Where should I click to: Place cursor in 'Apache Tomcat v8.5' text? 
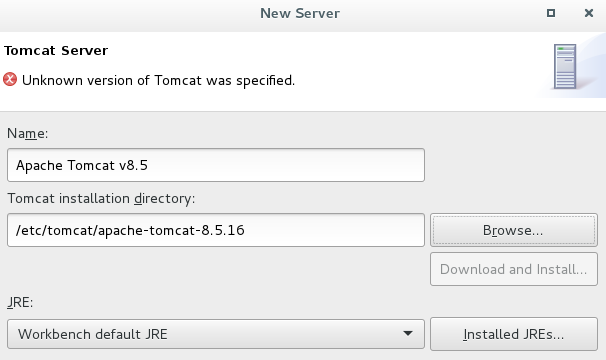tap(82, 165)
